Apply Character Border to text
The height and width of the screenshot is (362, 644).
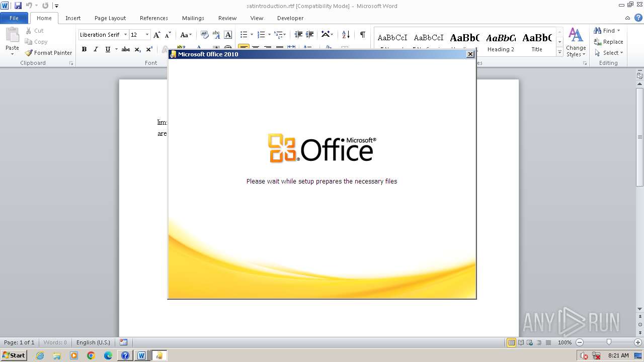point(228,35)
